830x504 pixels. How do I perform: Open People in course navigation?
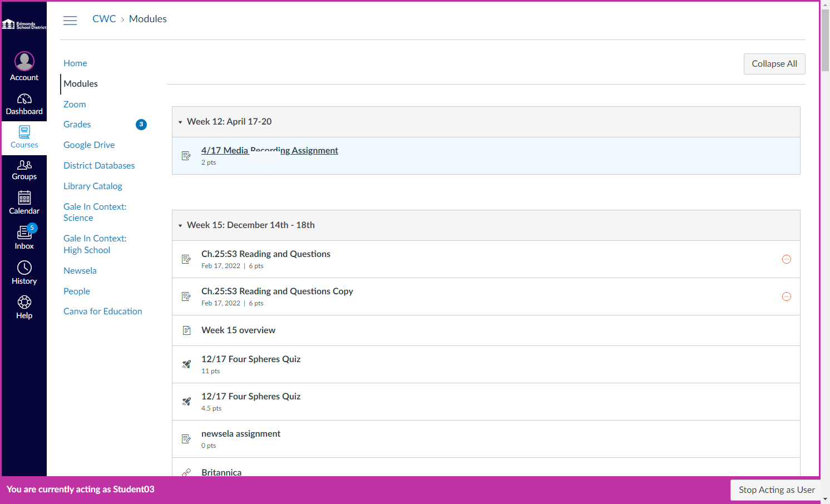(77, 291)
